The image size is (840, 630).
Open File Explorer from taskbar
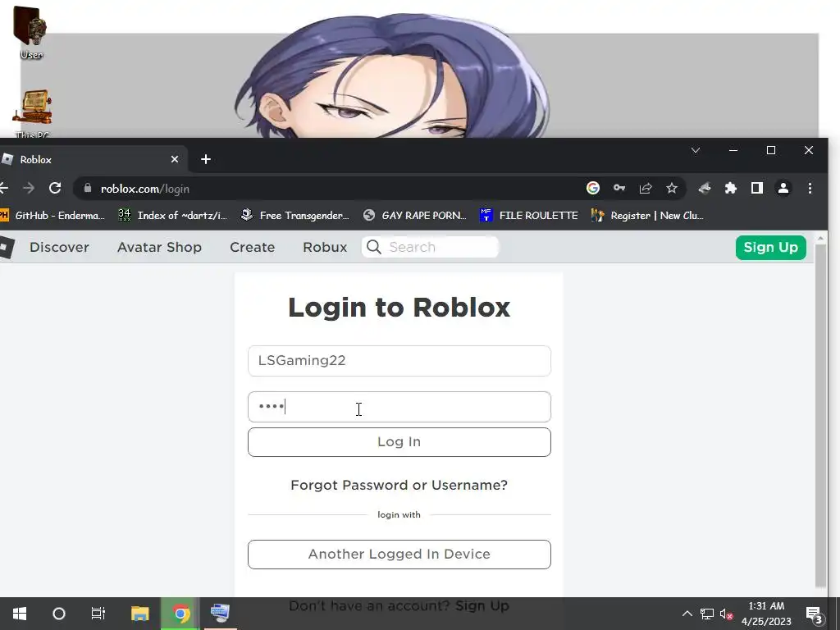coord(139,614)
